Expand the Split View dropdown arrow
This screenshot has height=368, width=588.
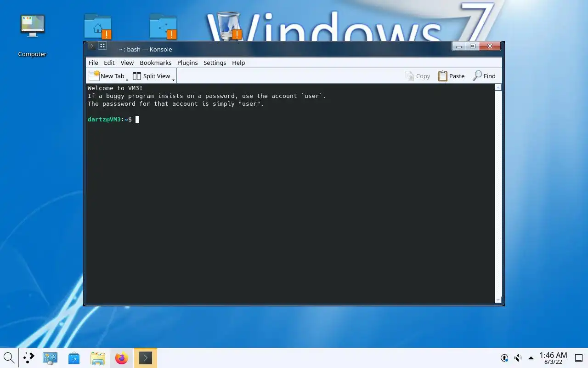(173, 80)
